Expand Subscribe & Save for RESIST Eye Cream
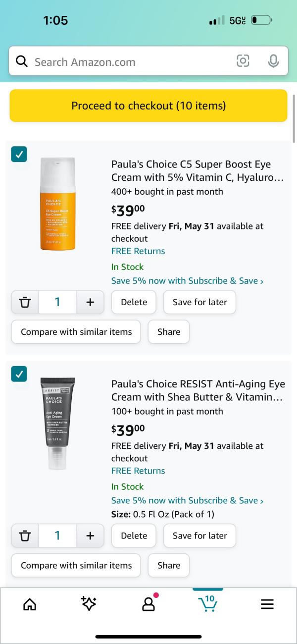Screen dimensions: 297x644 click(187, 500)
